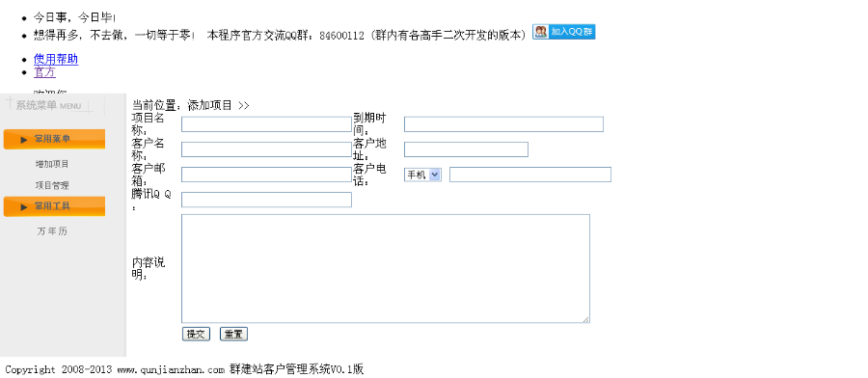
Task: Click the 系统菜单 MENU header
Action: coord(48,105)
